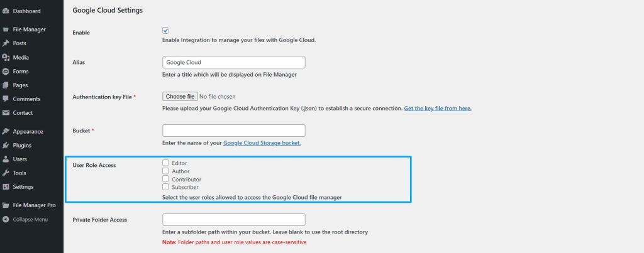Click the red case-sensitive Note text
This screenshot has width=644, height=253.
(x=234, y=242)
